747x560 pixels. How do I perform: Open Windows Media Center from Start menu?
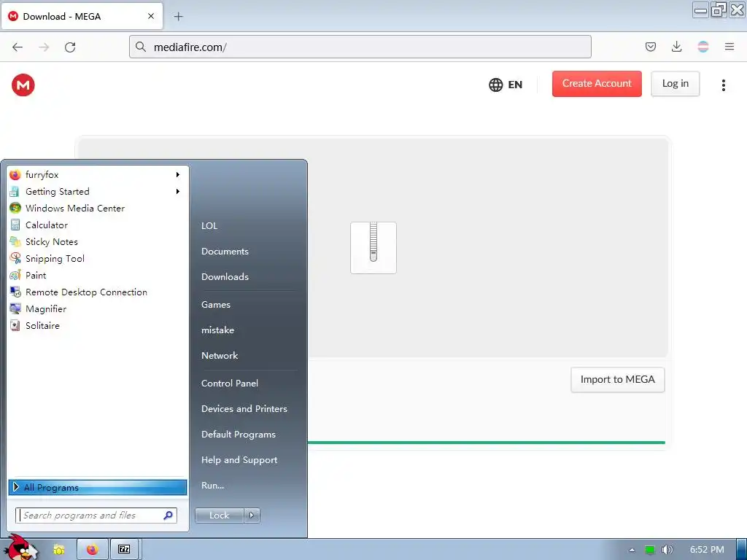[x=98, y=208]
